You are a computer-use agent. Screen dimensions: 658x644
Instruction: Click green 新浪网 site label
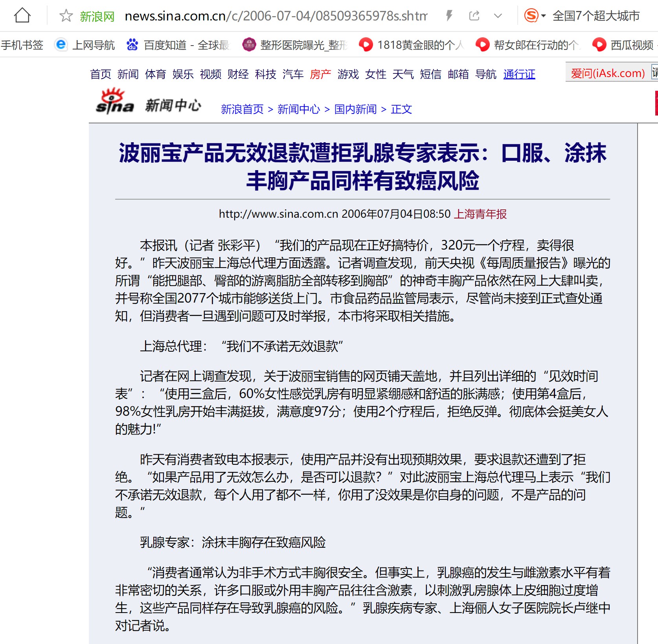pos(97,17)
